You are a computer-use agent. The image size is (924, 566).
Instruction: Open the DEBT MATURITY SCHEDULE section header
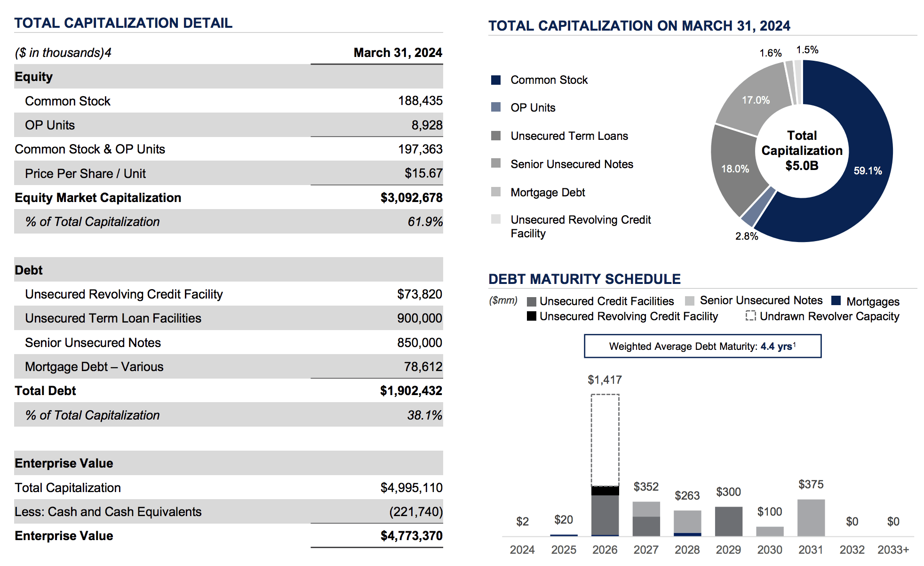(584, 279)
